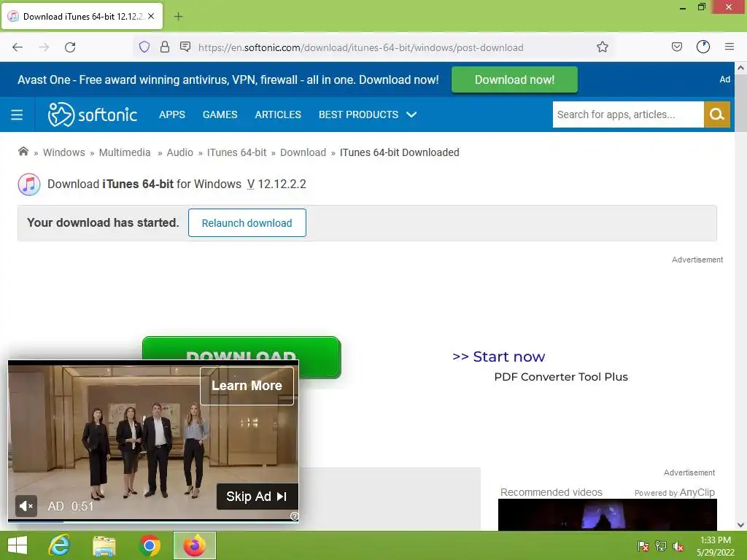Open the Softonic side menu hamburger

[17, 114]
